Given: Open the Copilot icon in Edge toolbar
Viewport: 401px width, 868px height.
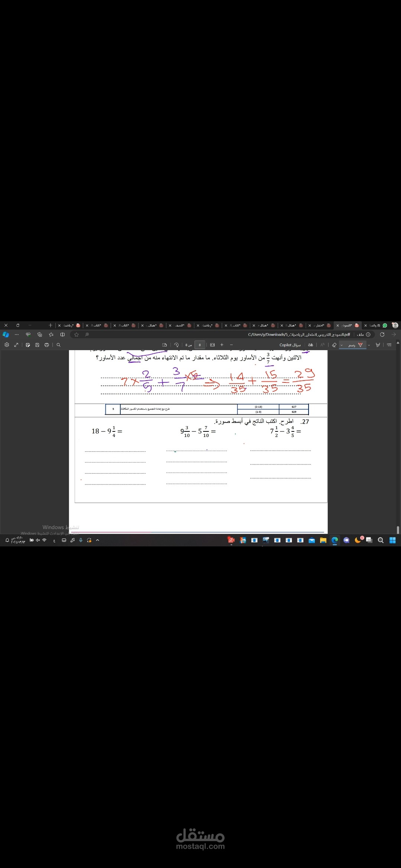Looking at the screenshot, I should tap(6, 334).
